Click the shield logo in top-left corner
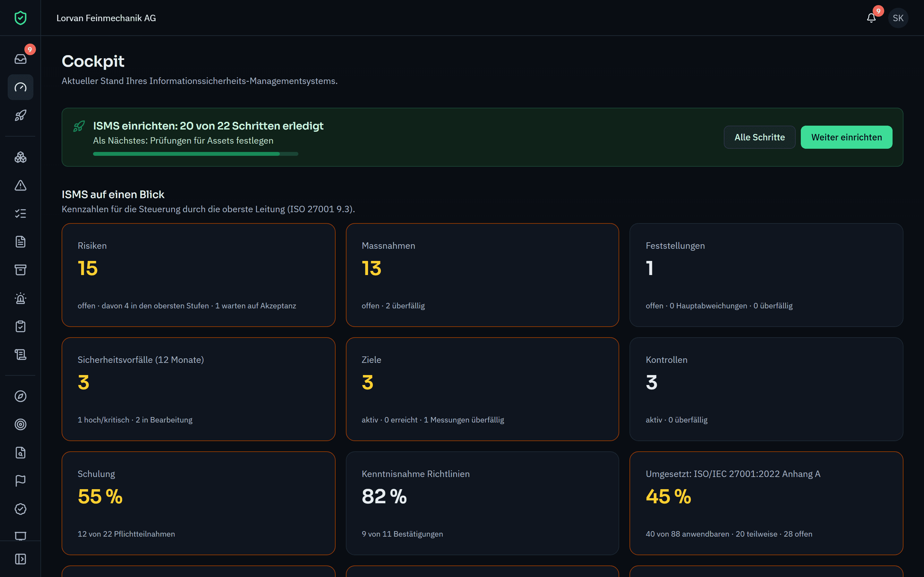 pyautogui.click(x=20, y=18)
